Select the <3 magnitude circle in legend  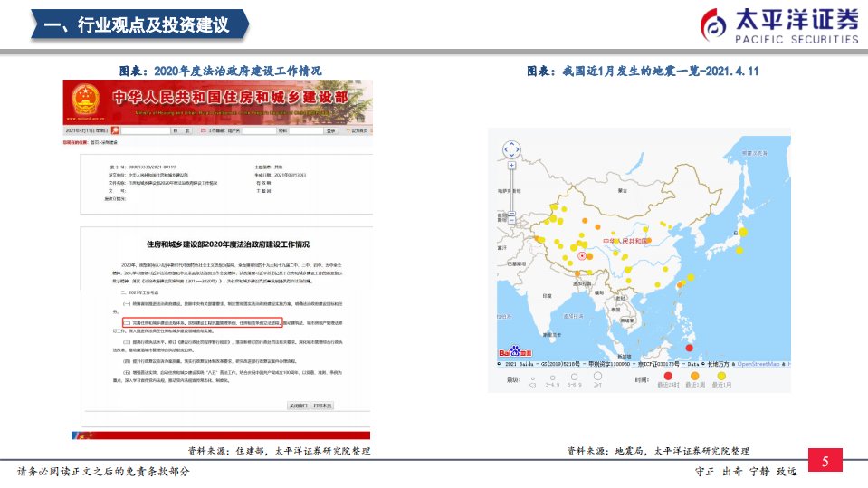(x=532, y=378)
